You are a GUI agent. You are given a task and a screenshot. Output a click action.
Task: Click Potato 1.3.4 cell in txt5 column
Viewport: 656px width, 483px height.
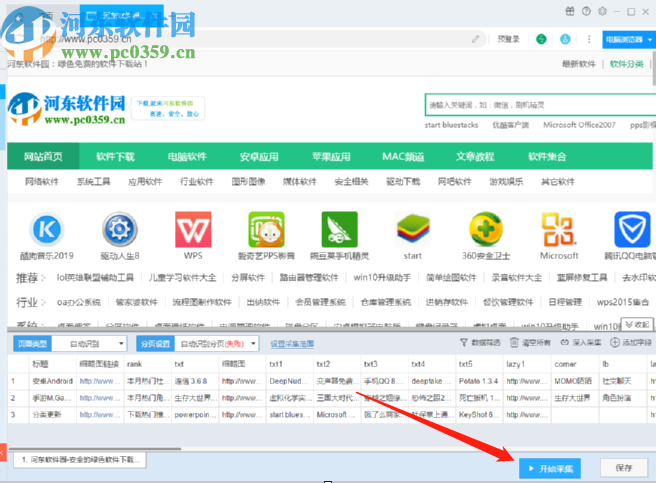(x=479, y=381)
